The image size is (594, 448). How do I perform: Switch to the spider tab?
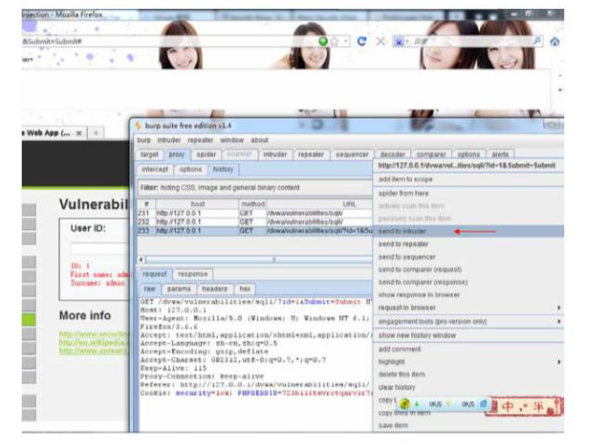(x=206, y=155)
